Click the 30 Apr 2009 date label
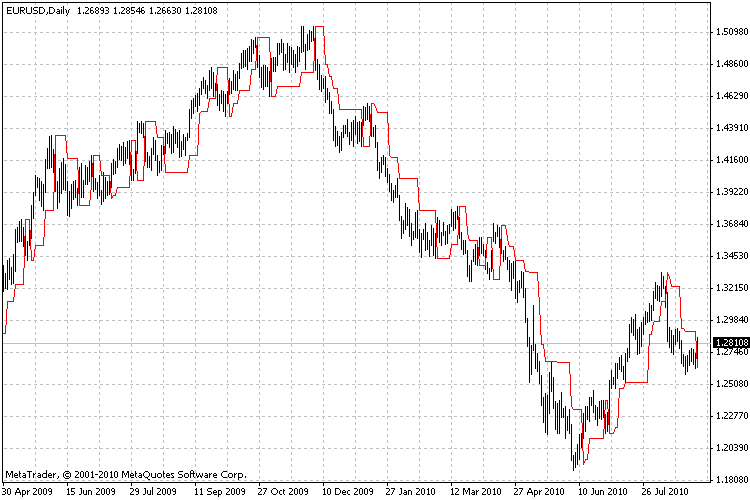This screenshot has height=500, width=750. pyautogui.click(x=29, y=492)
